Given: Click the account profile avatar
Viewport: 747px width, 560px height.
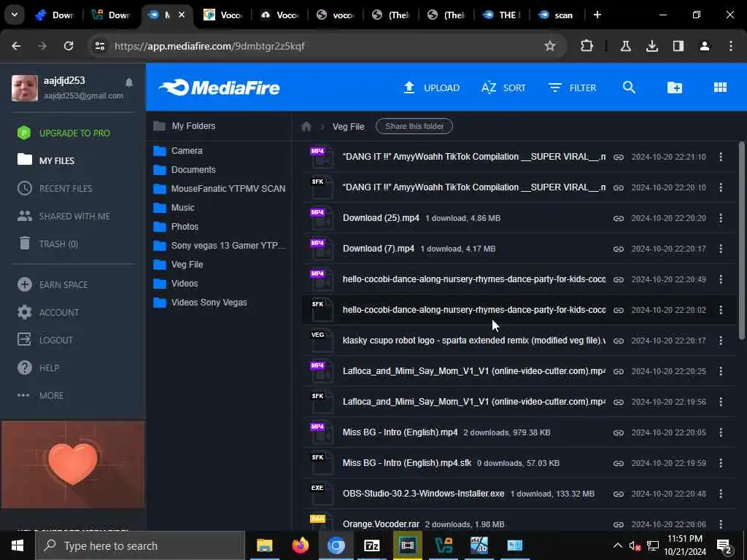Looking at the screenshot, I should [x=25, y=87].
